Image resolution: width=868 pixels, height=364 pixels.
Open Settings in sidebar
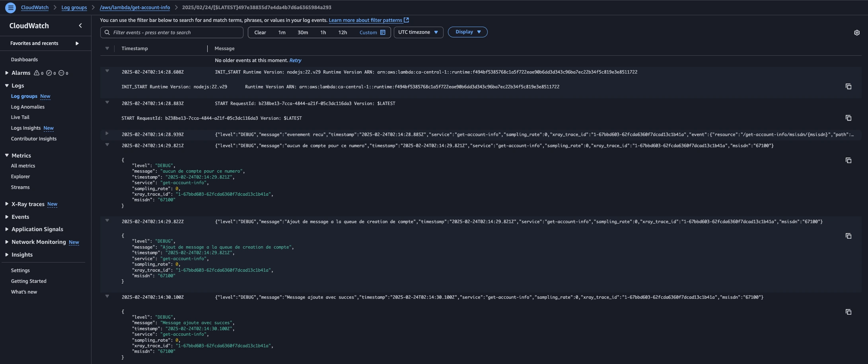[x=20, y=271]
